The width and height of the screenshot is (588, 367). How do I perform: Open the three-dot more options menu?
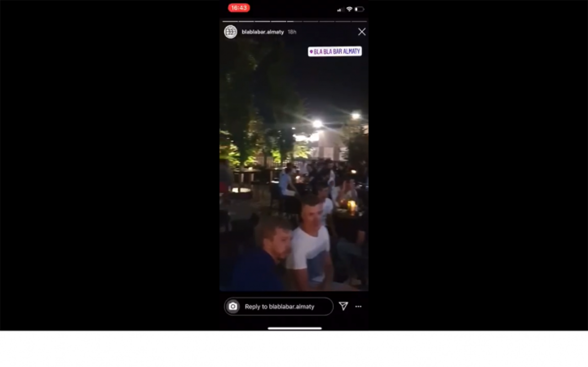(x=359, y=306)
